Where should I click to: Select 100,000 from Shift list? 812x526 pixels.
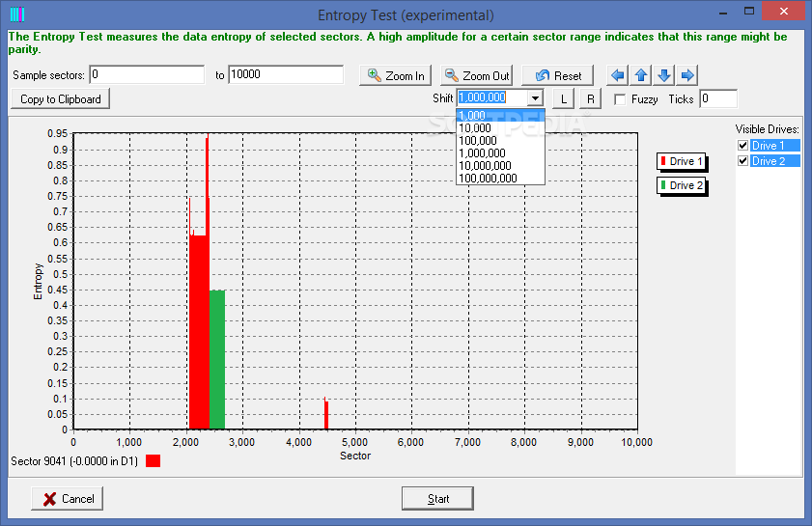(500, 140)
